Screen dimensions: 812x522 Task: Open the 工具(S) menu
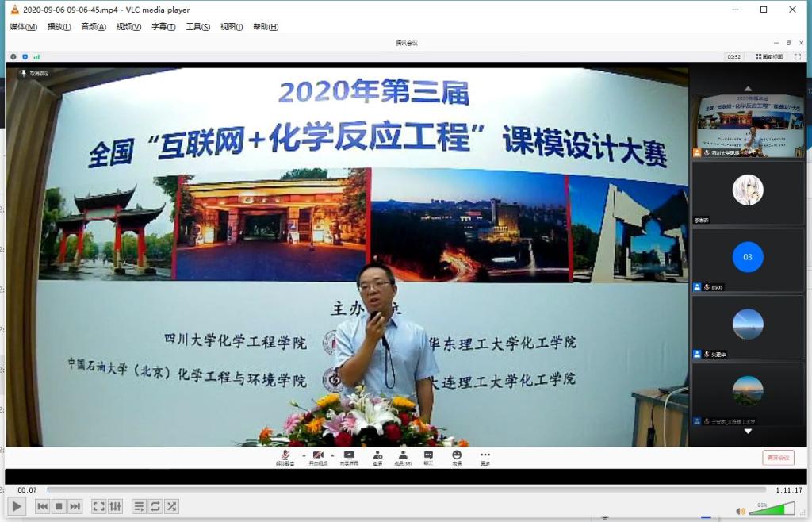tap(197, 27)
